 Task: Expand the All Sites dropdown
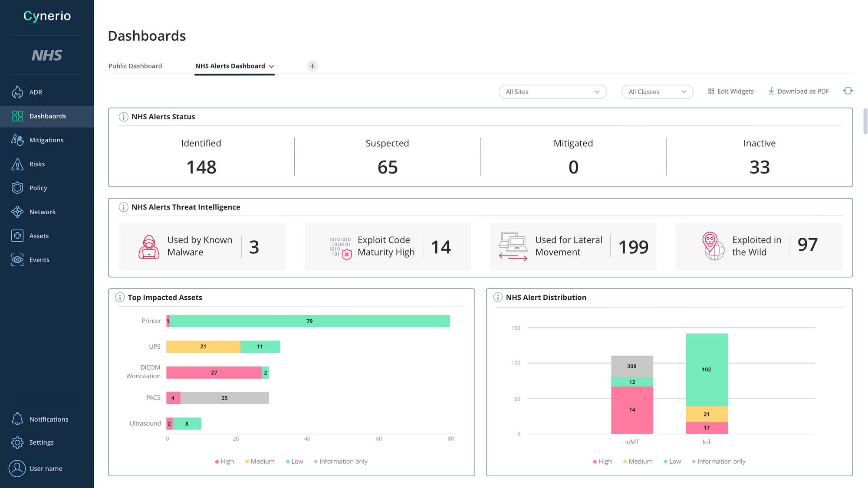pyautogui.click(x=552, y=92)
